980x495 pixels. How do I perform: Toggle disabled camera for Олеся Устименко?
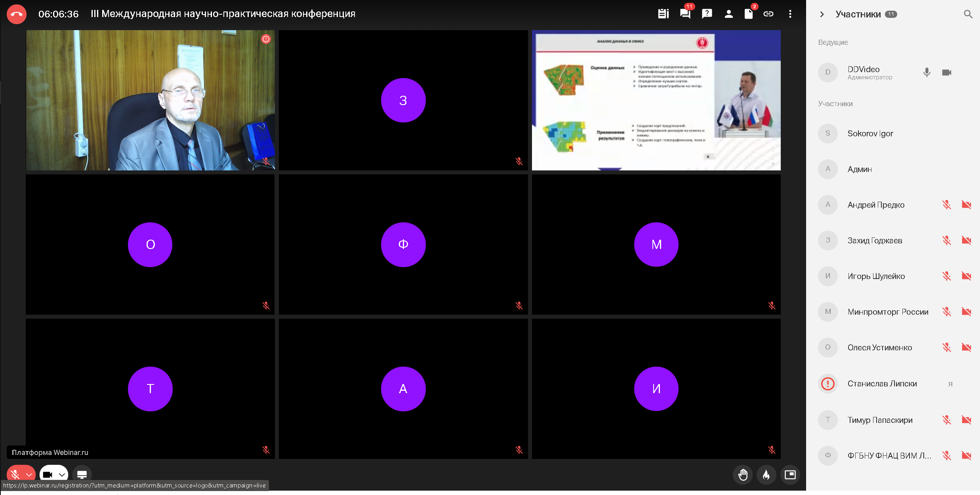967,348
